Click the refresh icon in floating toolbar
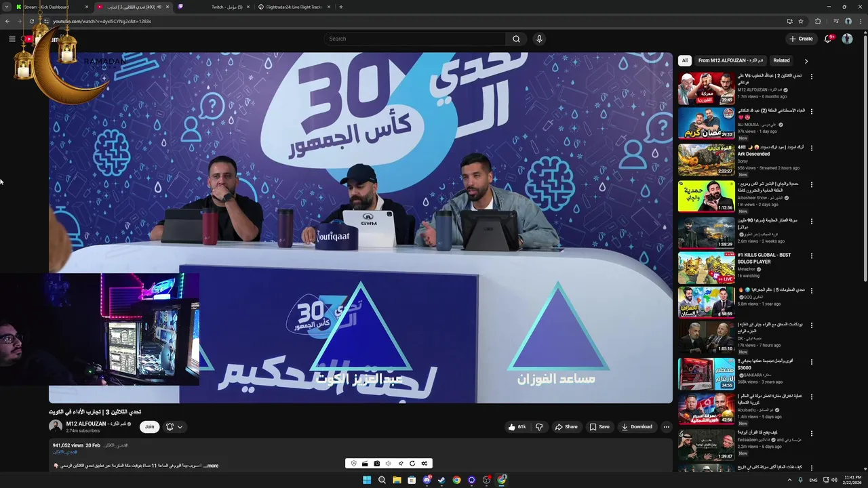The image size is (868, 488). [x=412, y=464]
